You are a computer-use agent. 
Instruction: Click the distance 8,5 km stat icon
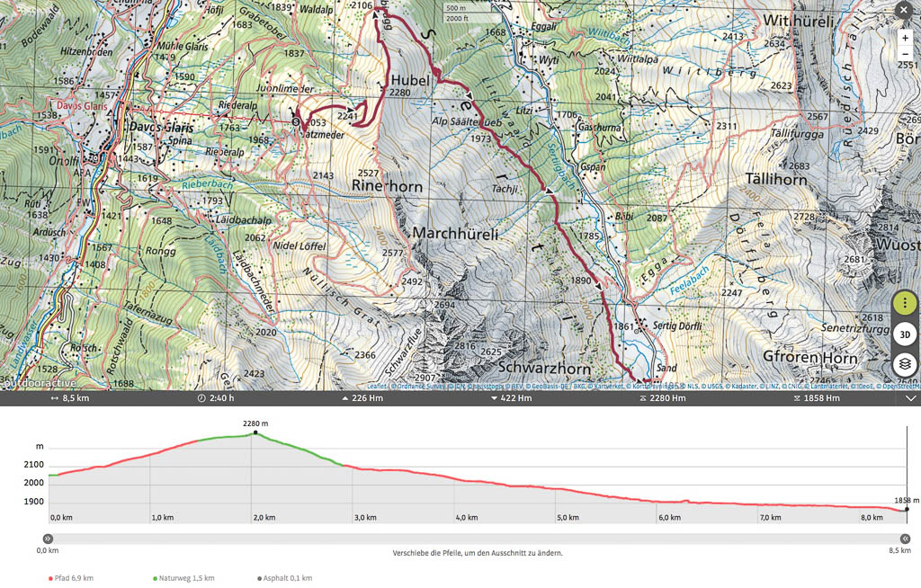point(55,398)
